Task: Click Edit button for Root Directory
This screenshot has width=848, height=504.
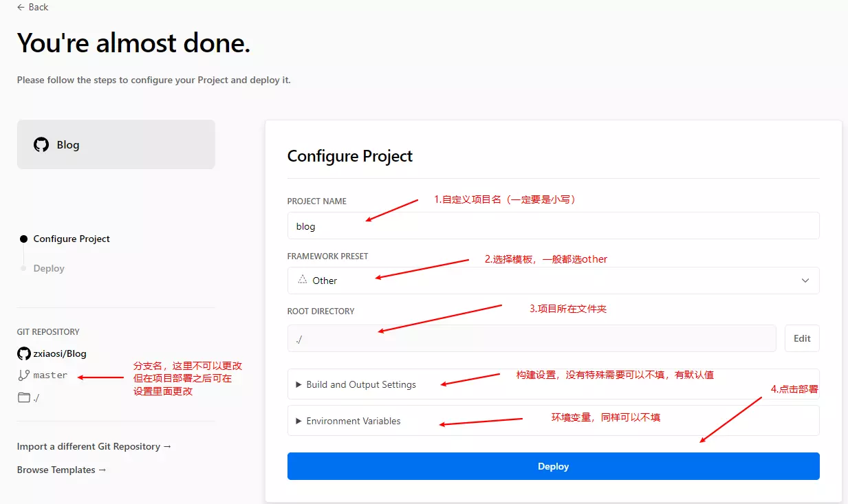Action: 801,338
